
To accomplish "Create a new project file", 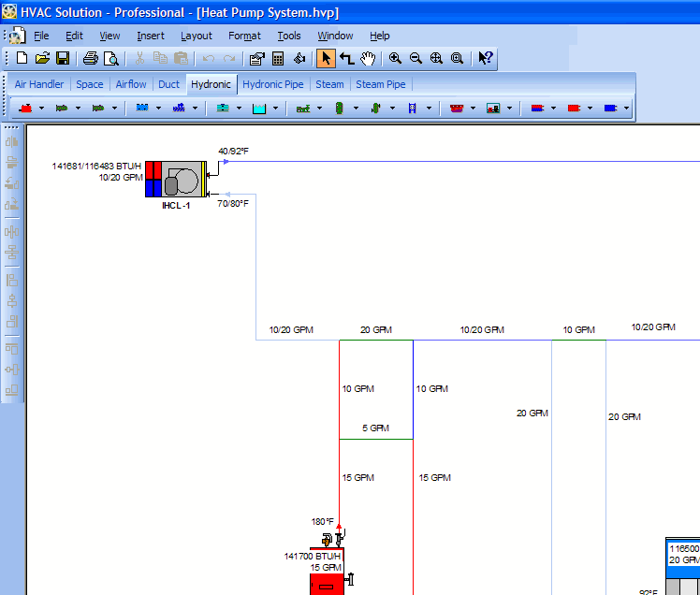I will click(x=22, y=58).
